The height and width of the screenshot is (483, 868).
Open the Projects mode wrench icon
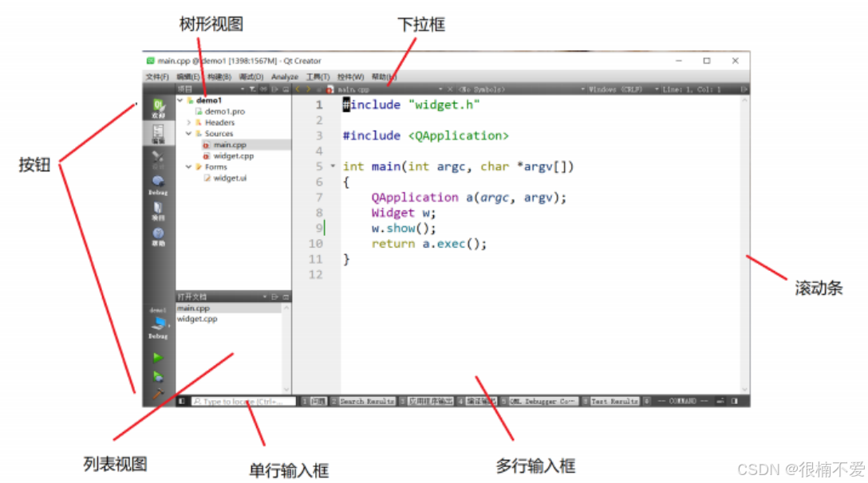[x=158, y=210]
